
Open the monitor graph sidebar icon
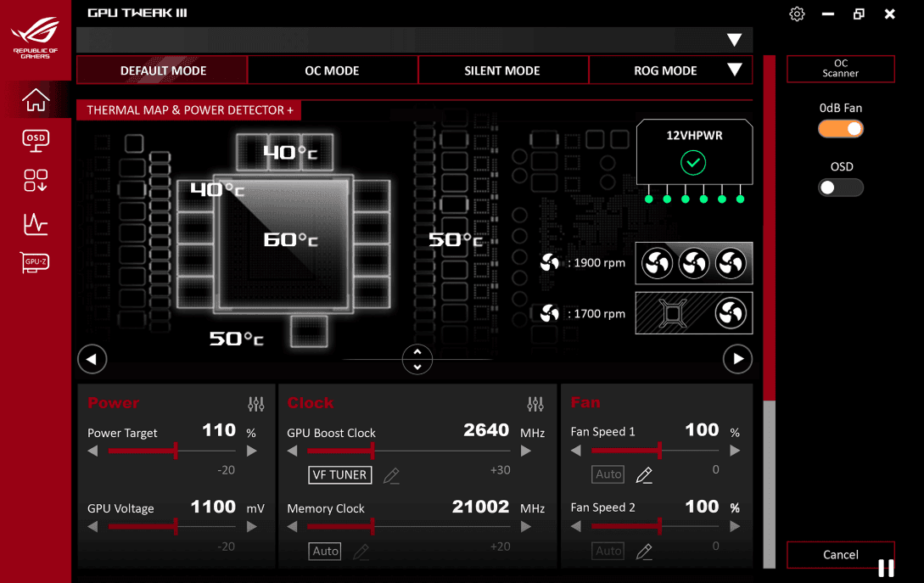point(36,224)
